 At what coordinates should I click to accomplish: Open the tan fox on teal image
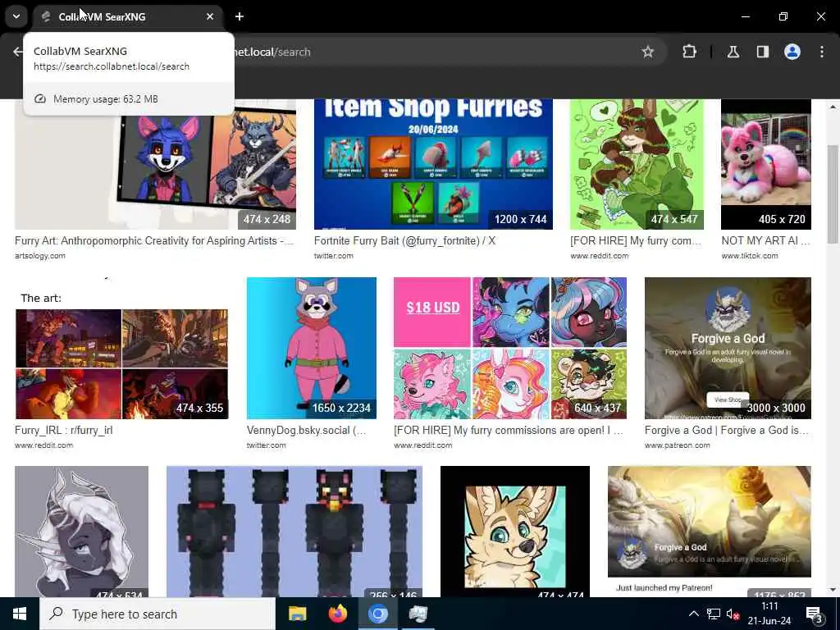click(515, 532)
